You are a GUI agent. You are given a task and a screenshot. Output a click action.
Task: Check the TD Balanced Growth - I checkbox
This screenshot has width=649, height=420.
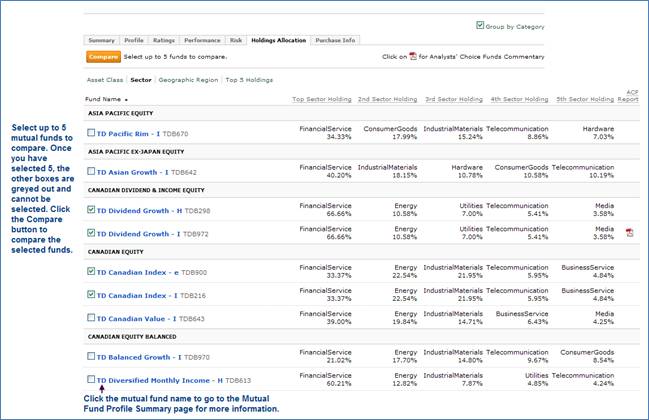(91, 356)
